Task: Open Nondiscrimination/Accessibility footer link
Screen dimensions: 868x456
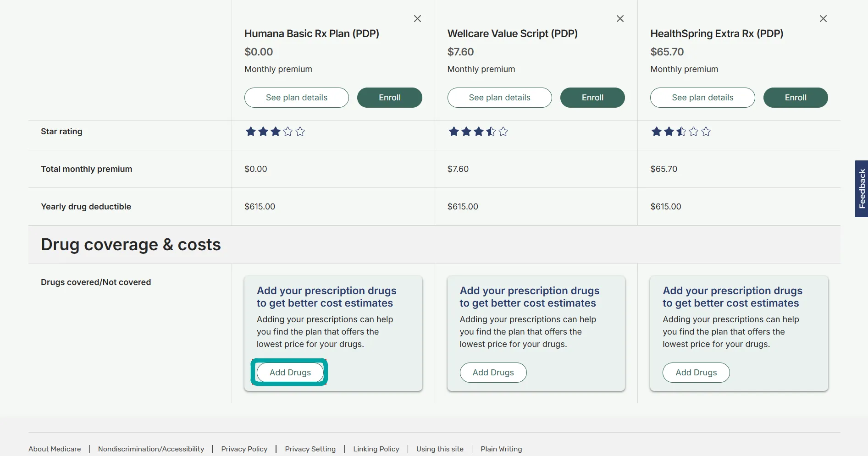Action: 151,449
